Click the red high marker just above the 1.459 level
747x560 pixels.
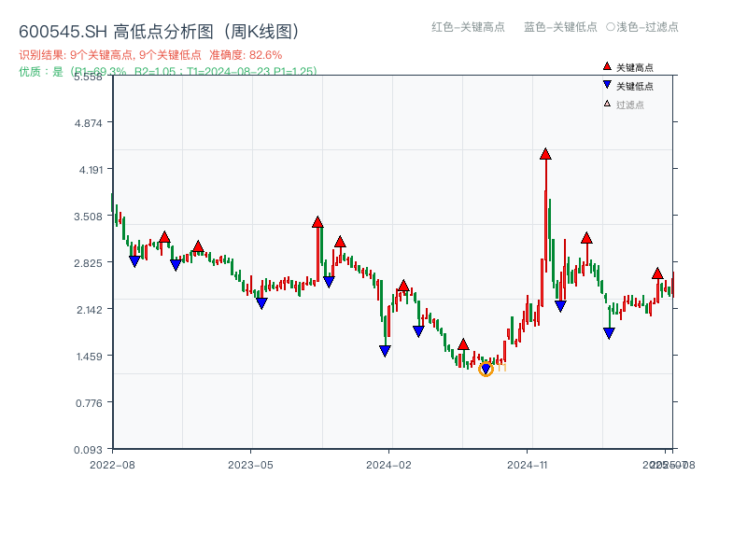tap(463, 343)
